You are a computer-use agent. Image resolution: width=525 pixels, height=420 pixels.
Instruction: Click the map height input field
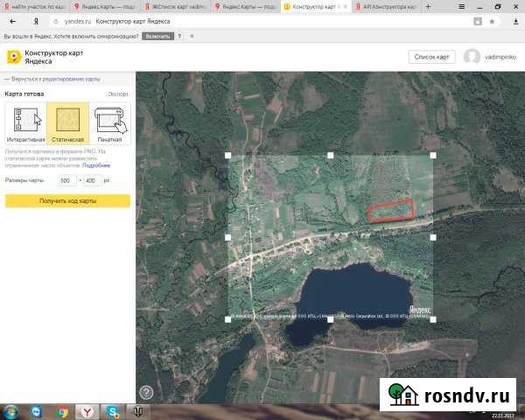coord(91,180)
